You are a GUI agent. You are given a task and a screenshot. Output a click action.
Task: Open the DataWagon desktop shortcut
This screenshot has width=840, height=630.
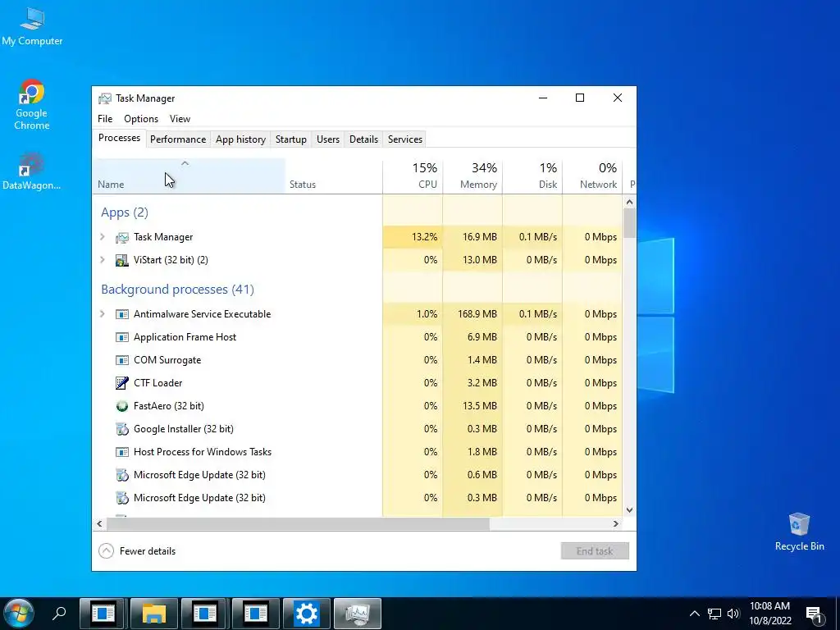[32, 171]
